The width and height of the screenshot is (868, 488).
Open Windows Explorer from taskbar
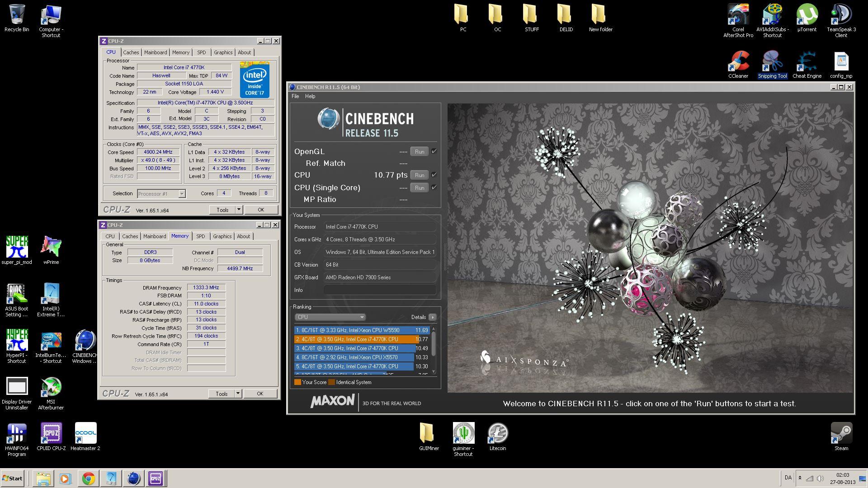pyautogui.click(x=43, y=479)
